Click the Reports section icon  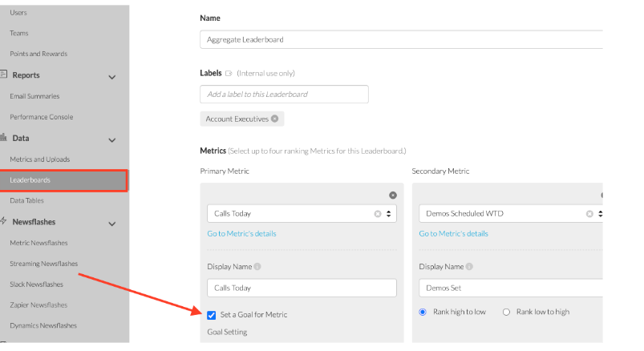(x=4, y=75)
